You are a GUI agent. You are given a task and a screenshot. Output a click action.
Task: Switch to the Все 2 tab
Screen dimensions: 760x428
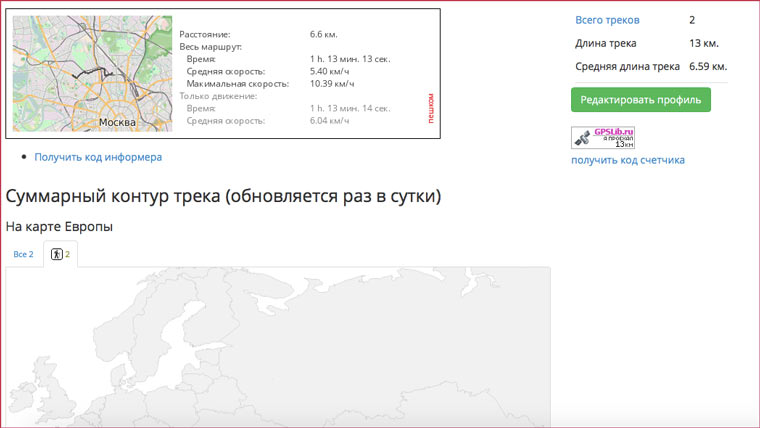[23, 254]
